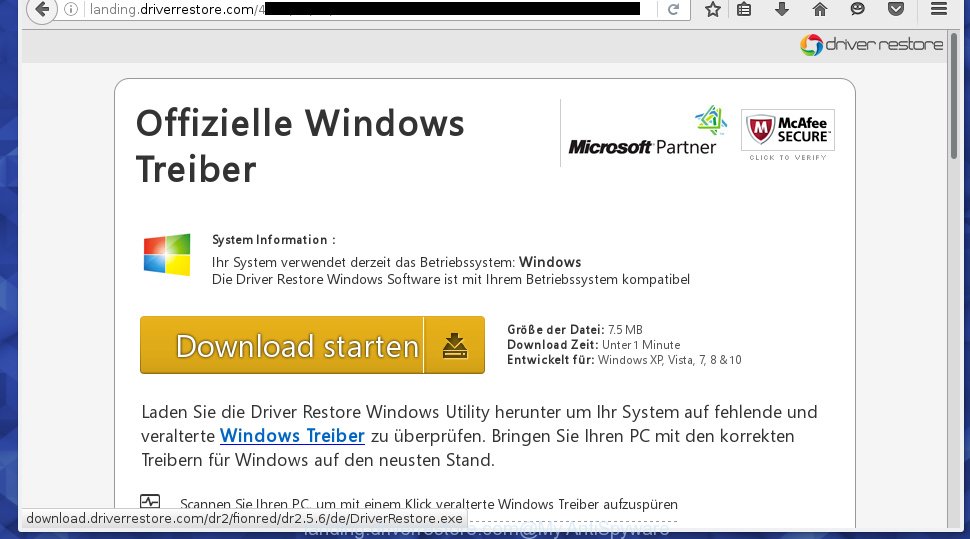Go to the home page icon
Image resolution: width=970 pixels, height=539 pixels.
pos(820,9)
